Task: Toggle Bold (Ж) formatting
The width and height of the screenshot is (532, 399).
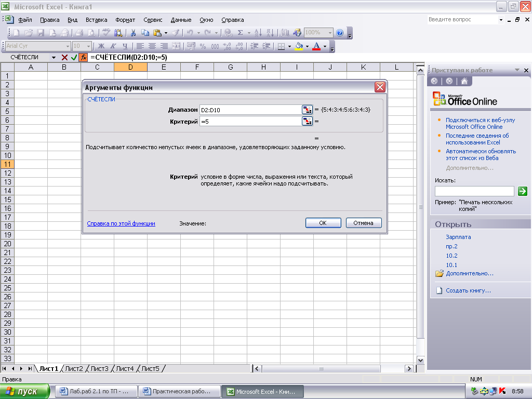Action: [x=101, y=46]
